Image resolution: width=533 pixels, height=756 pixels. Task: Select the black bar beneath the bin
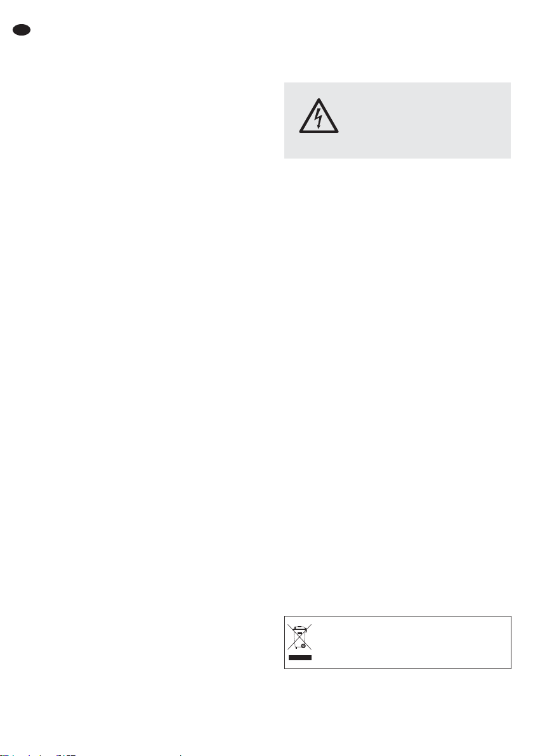click(x=300, y=658)
